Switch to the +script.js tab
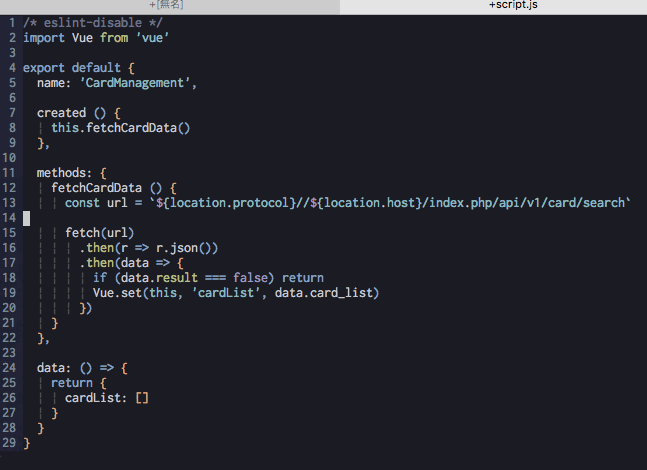 [513, 5]
